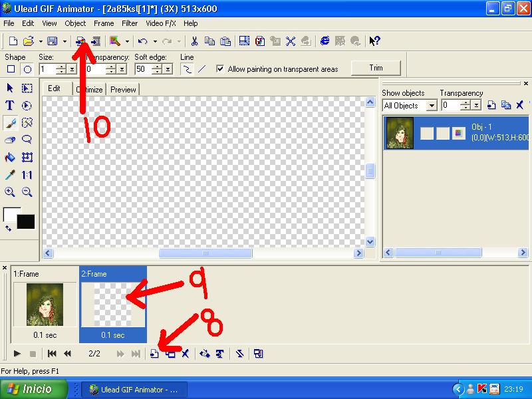This screenshot has height=399, width=532.
Task: Open the Soft edge dropdown arrow
Action: tap(168, 69)
